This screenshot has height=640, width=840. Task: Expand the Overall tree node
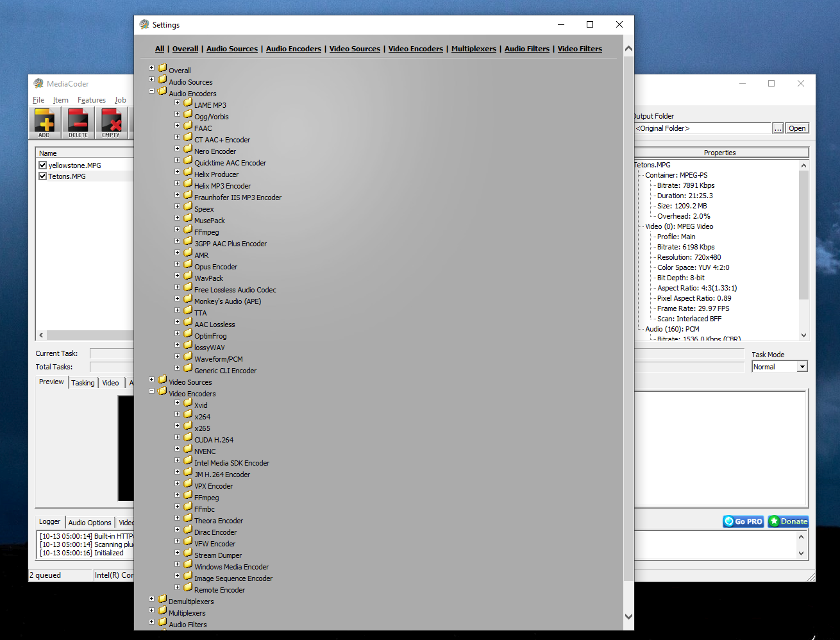[x=152, y=68]
